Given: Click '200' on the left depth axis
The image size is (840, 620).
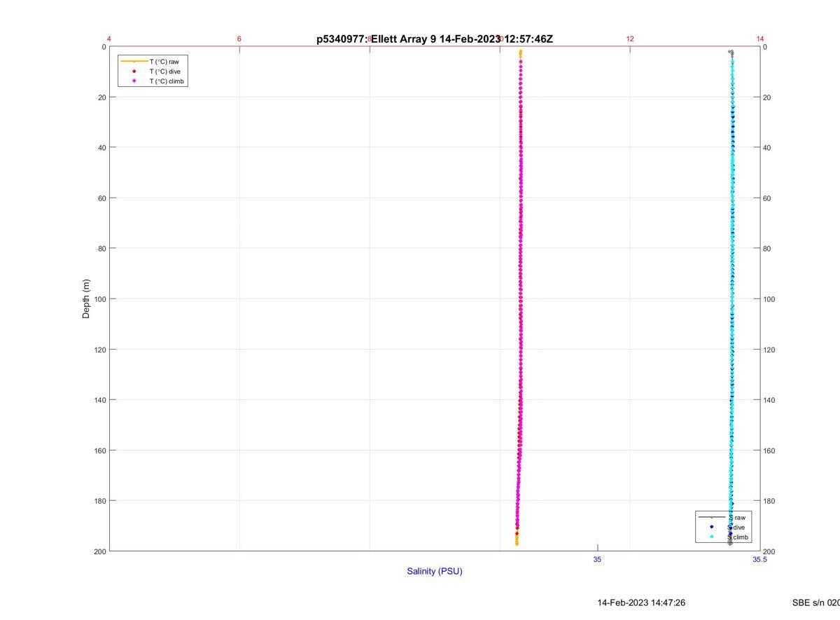Looking at the screenshot, I should (100, 551).
